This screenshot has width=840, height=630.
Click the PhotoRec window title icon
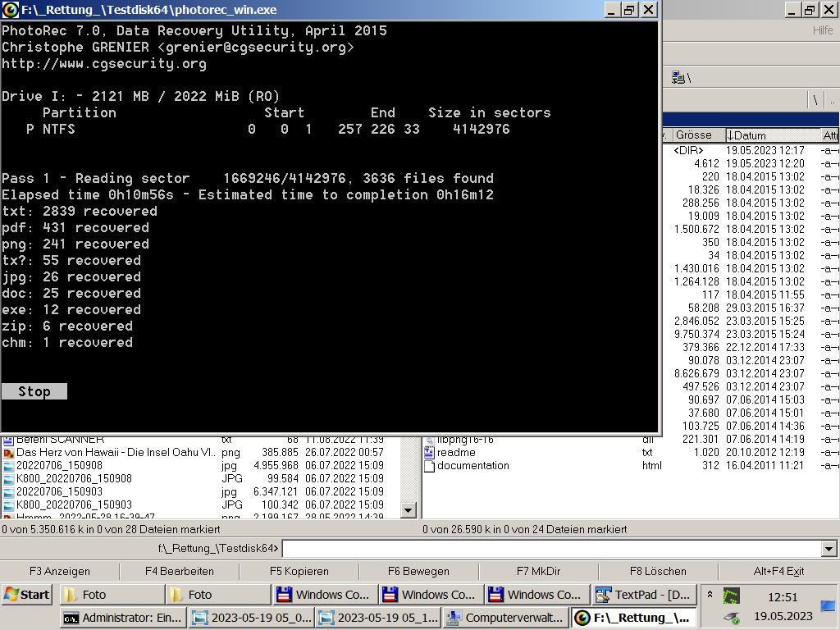pos(10,10)
